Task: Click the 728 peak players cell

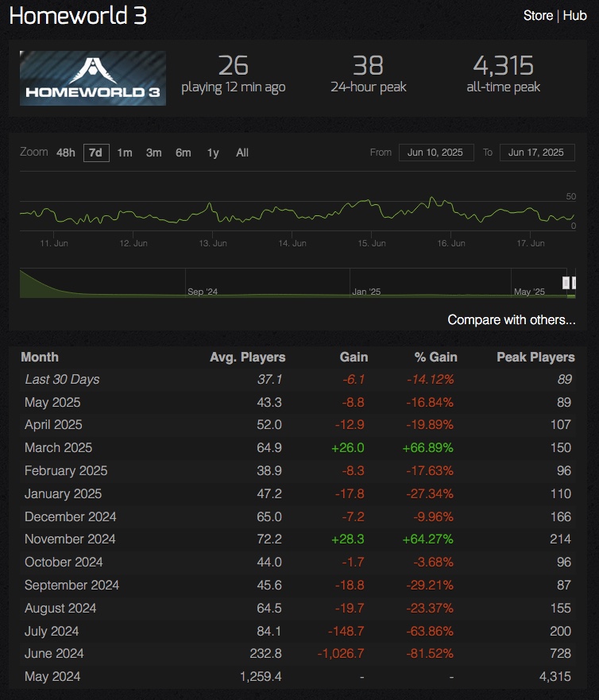Action: (561, 654)
